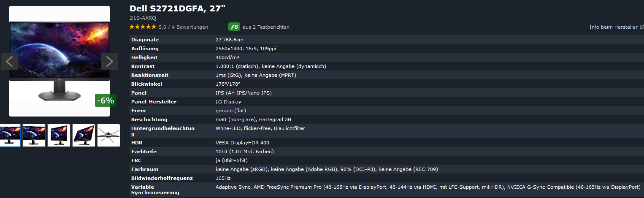This screenshot has width=644, height=198.
Task: Click the green 78 test score badge
Action: point(234,27)
